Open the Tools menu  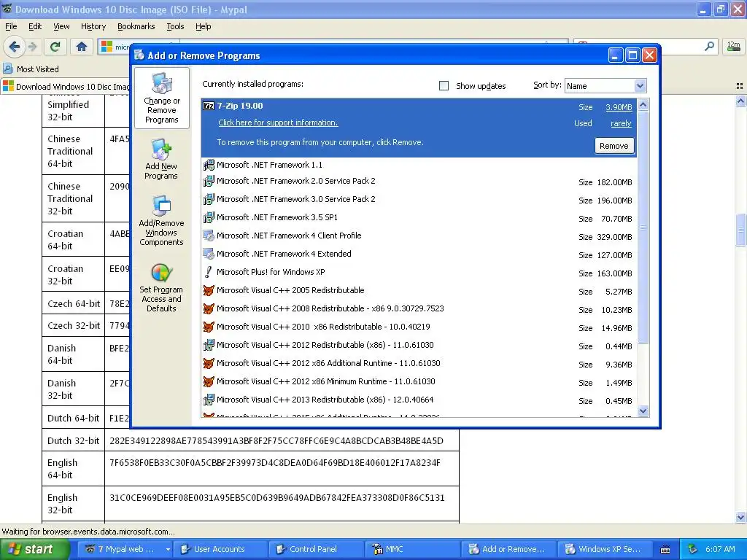(175, 26)
